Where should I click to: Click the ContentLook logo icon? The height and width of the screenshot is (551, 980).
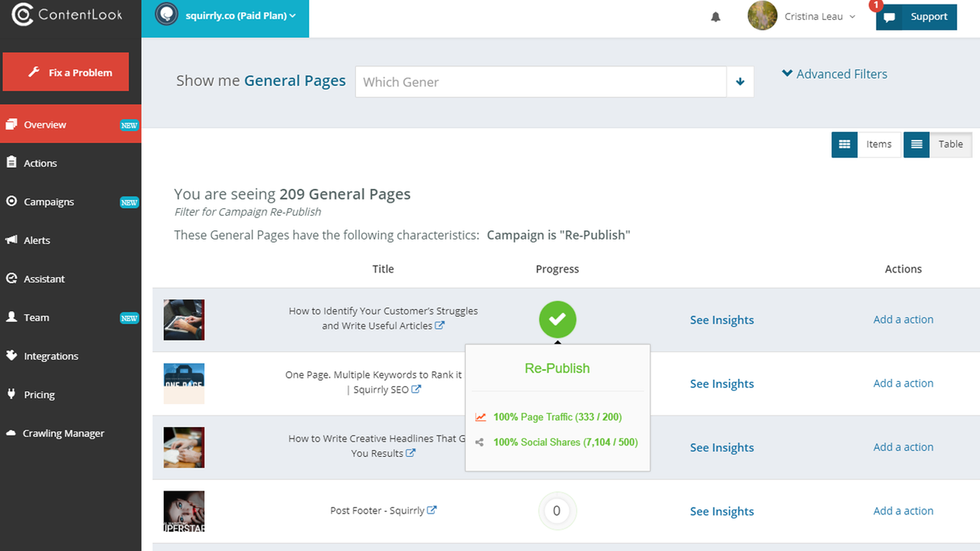23,15
